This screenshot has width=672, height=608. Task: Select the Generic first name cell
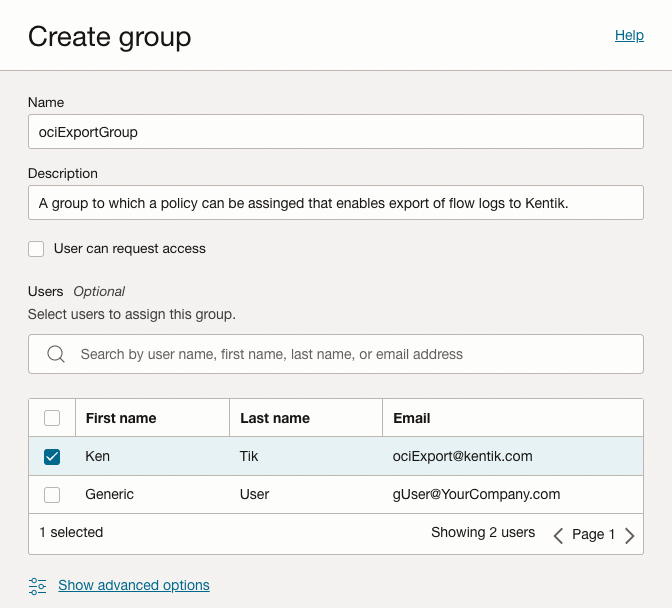[x=110, y=494]
